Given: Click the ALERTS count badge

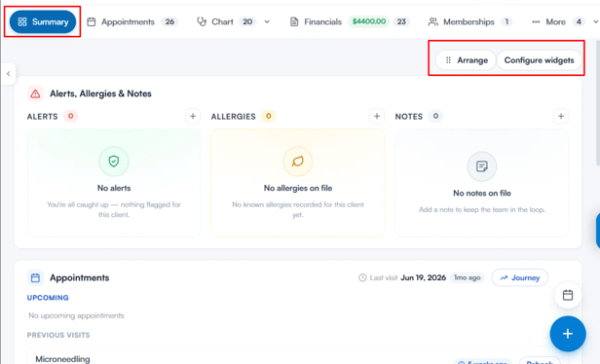Looking at the screenshot, I should point(70,116).
